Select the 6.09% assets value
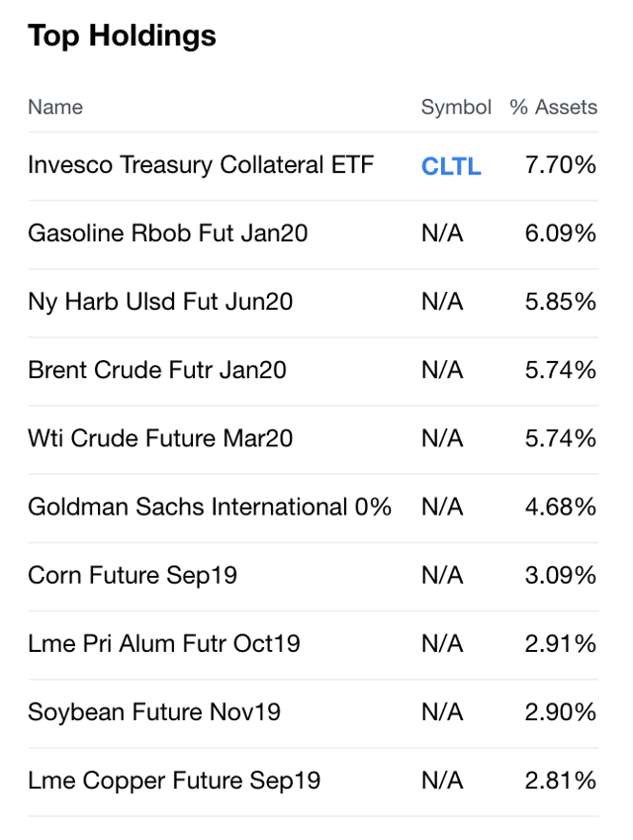The height and width of the screenshot is (840, 633). 560,233
